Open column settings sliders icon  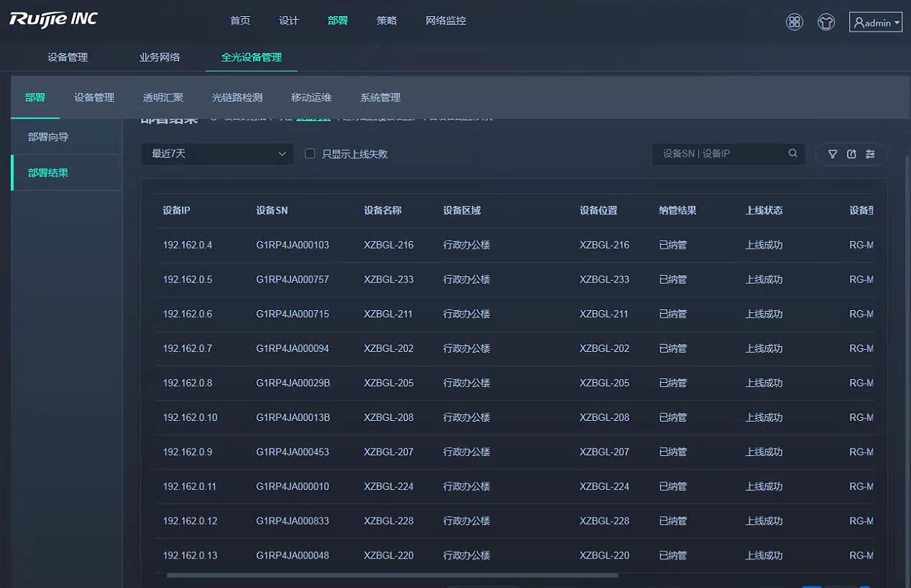870,154
